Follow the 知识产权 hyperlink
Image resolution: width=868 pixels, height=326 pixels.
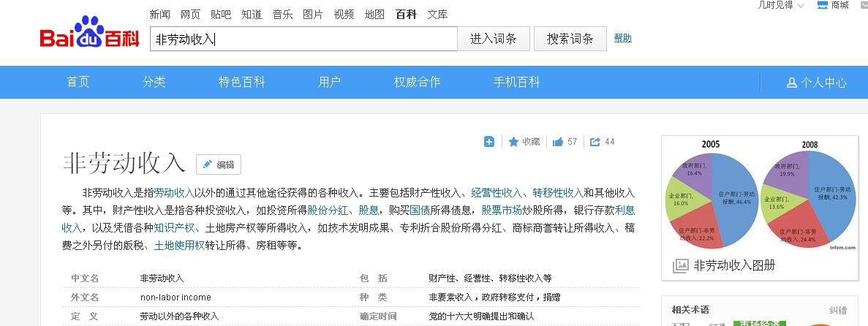click(x=173, y=228)
